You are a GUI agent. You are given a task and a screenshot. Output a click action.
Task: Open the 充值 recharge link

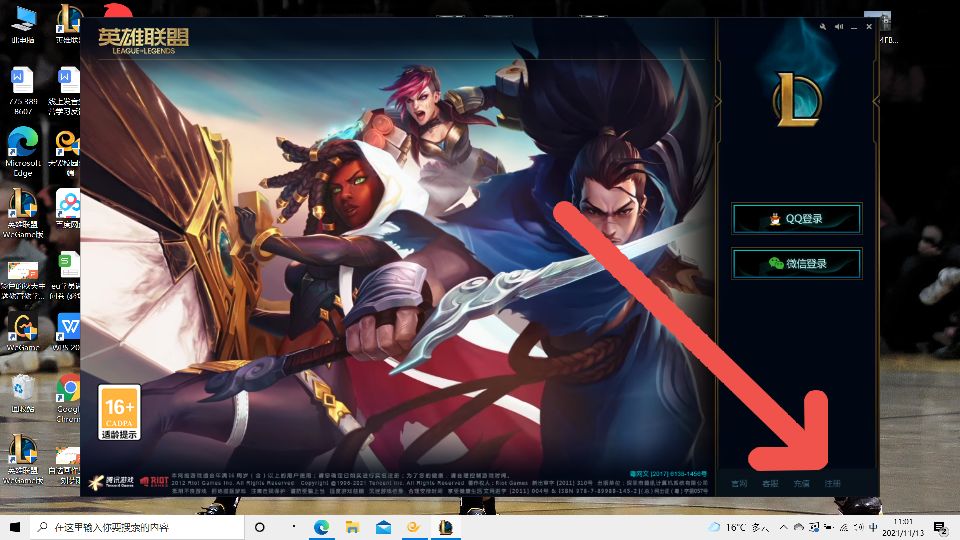tap(801, 483)
